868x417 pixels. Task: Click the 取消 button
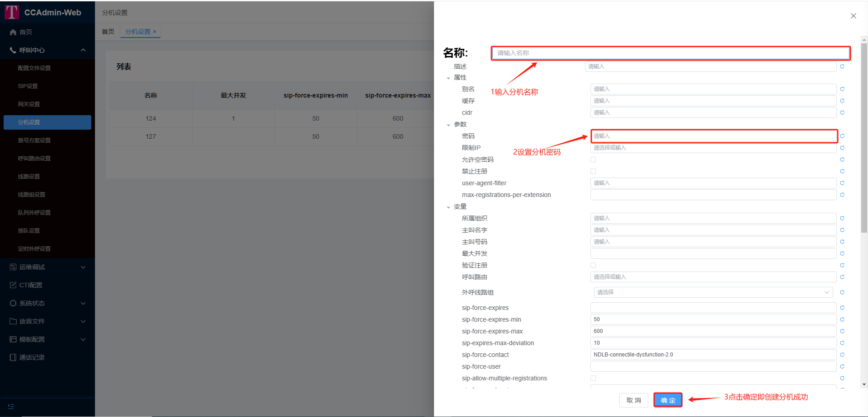tap(633, 400)
